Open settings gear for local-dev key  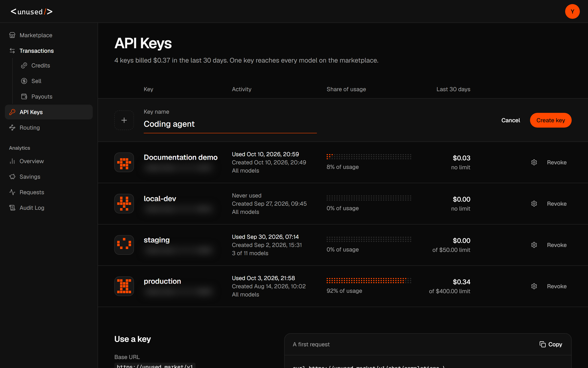tap(534, 204)
